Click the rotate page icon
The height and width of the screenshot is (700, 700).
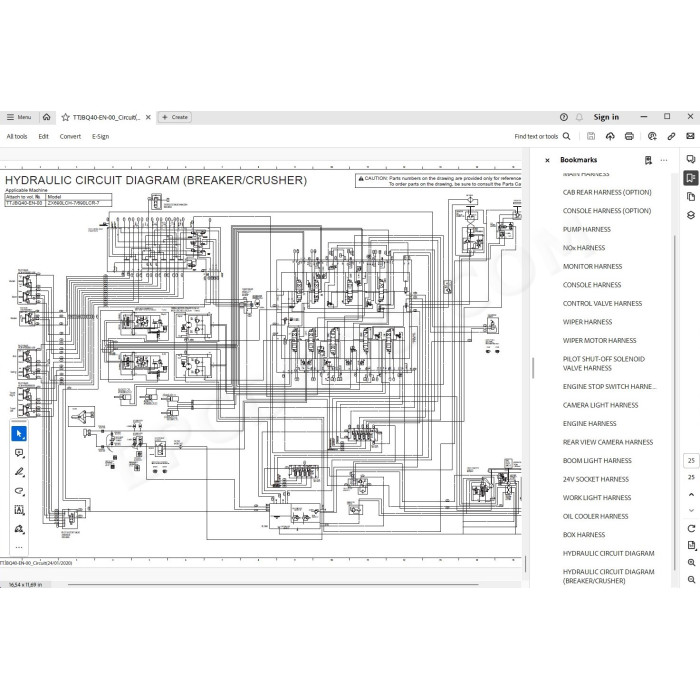coord(691,529)
